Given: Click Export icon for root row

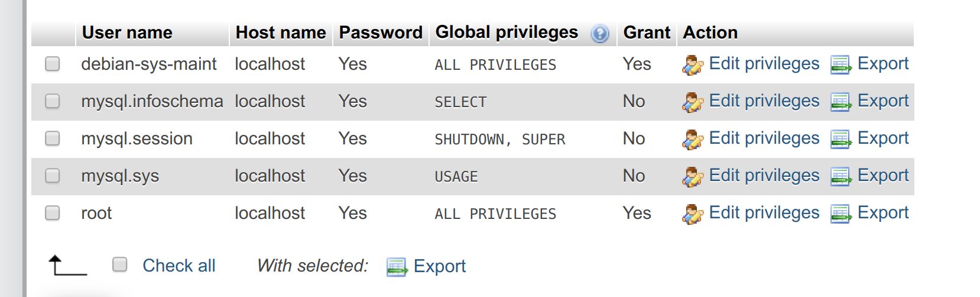Looking at the screenshot, I should click(x=841, y=214).
